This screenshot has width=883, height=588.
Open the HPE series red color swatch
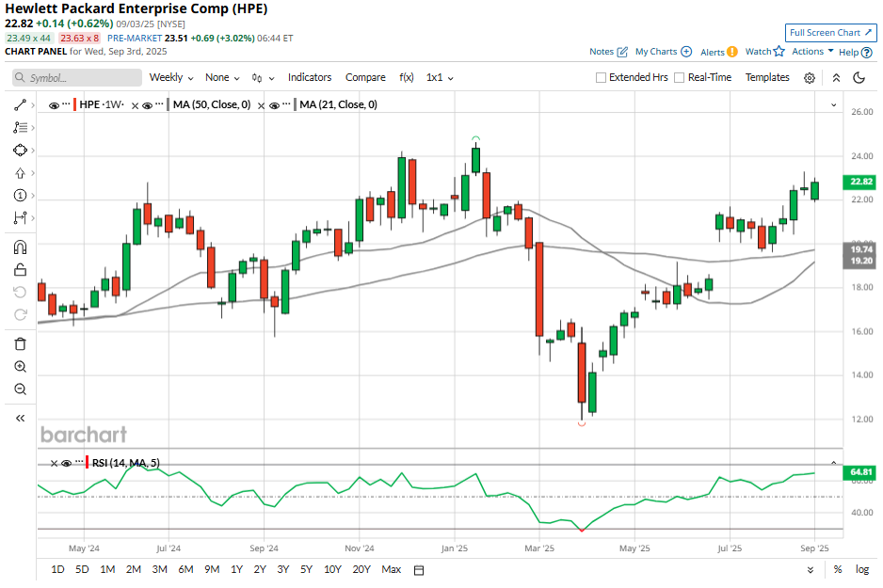tap(75, 104)
